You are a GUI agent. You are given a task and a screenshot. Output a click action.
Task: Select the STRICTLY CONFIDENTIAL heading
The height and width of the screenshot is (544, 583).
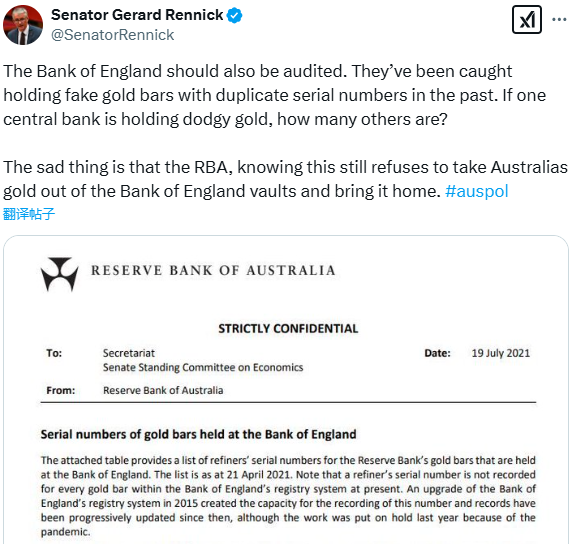[288, 329]
